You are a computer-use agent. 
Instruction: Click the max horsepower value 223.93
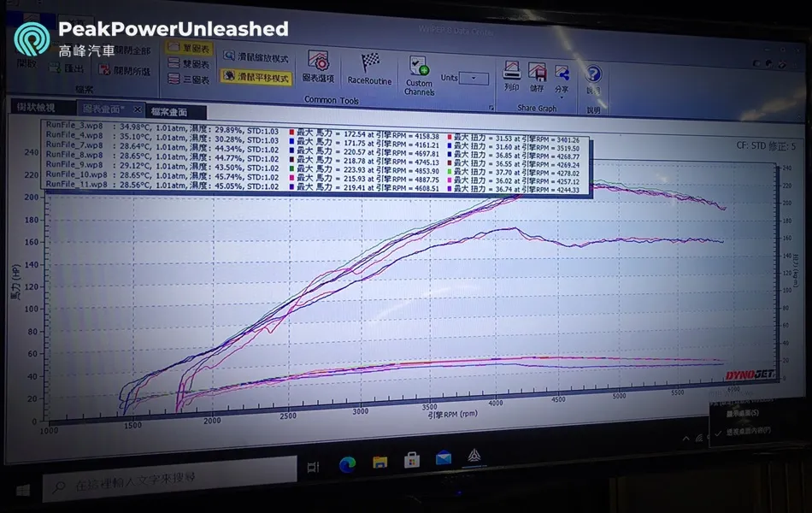(x=354, y=170)
